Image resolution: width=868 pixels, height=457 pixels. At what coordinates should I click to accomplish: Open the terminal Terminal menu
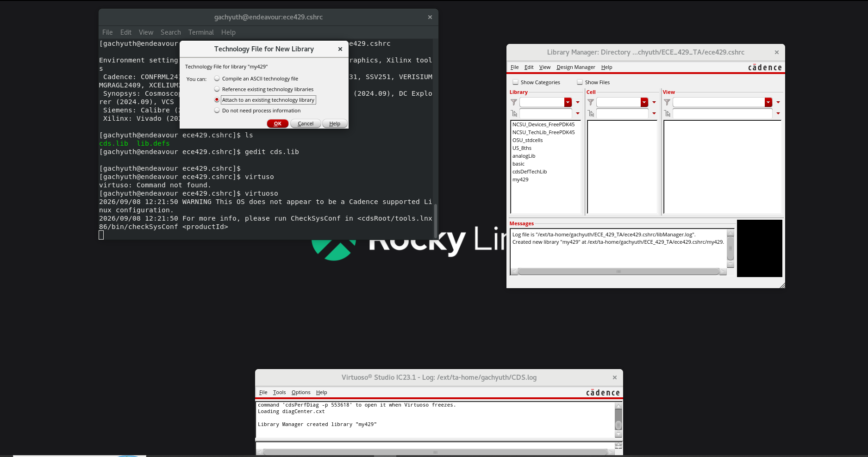[201, 32]
